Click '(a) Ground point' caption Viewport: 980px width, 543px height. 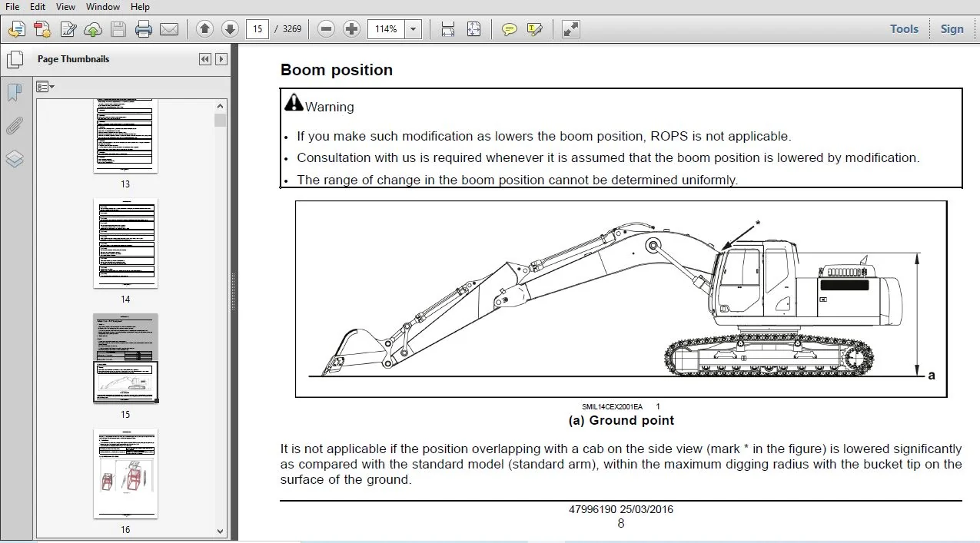tap(621, 420)
